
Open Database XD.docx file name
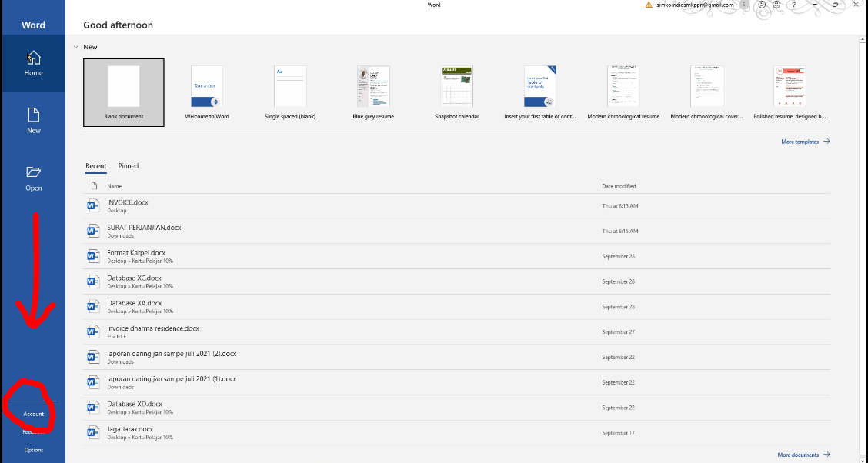coord(134,404)
